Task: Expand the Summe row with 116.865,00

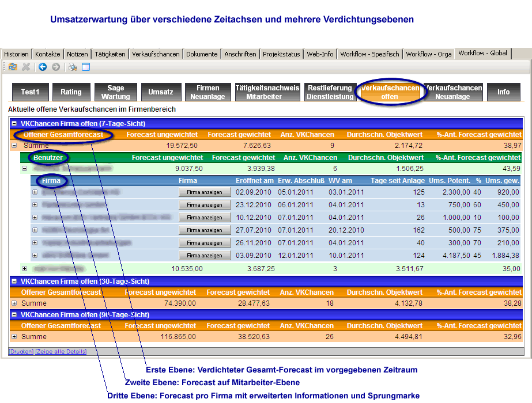Action: click(14, 337)
